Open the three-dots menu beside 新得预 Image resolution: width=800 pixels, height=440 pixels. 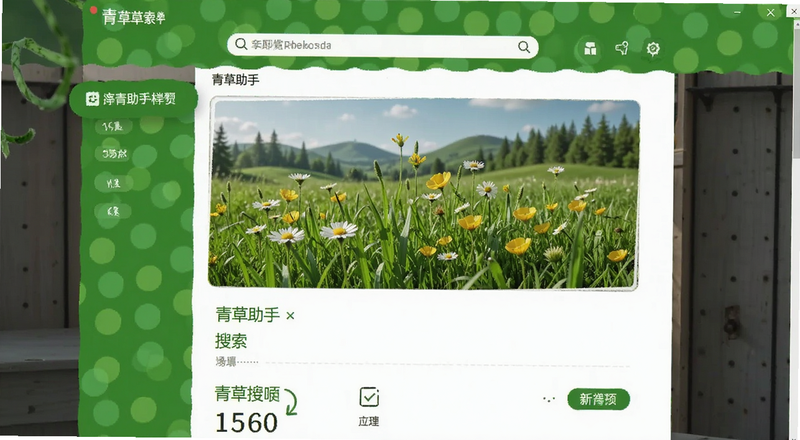tap(549, 399)
